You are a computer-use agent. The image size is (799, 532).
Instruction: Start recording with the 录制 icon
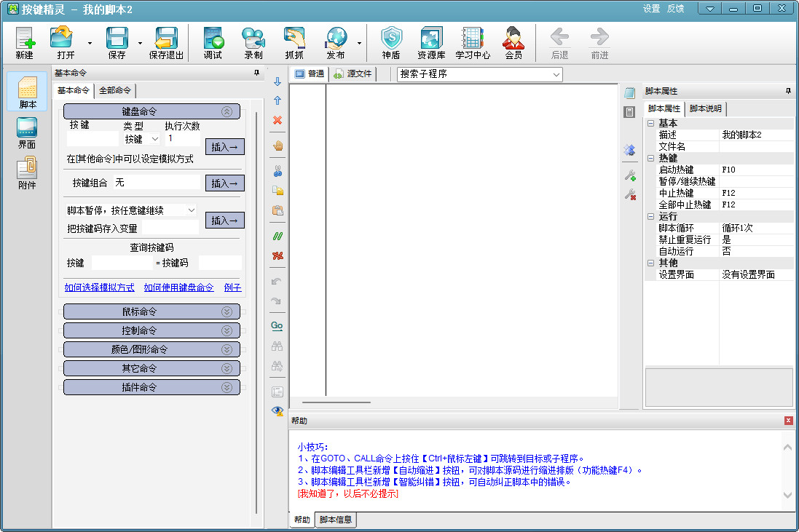253,42
